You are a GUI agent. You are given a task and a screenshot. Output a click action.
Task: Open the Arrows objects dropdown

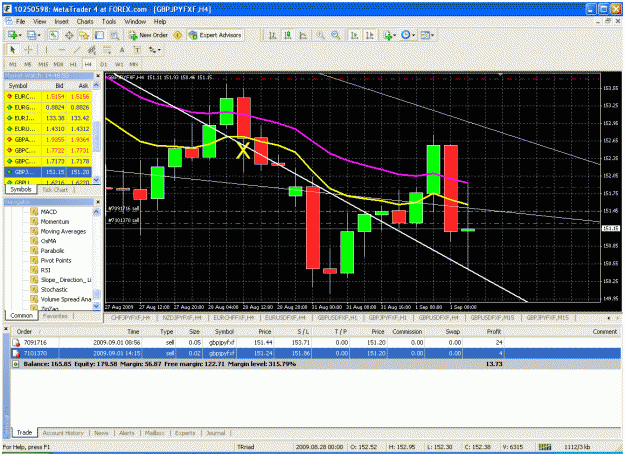(x=155, y=50)
